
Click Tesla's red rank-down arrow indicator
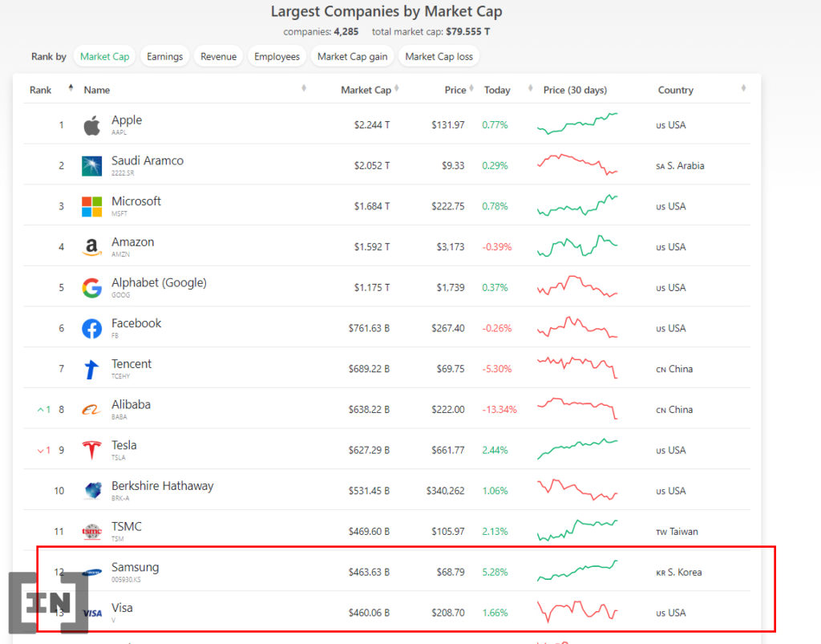pyautogui.click(x=43, y=450)
